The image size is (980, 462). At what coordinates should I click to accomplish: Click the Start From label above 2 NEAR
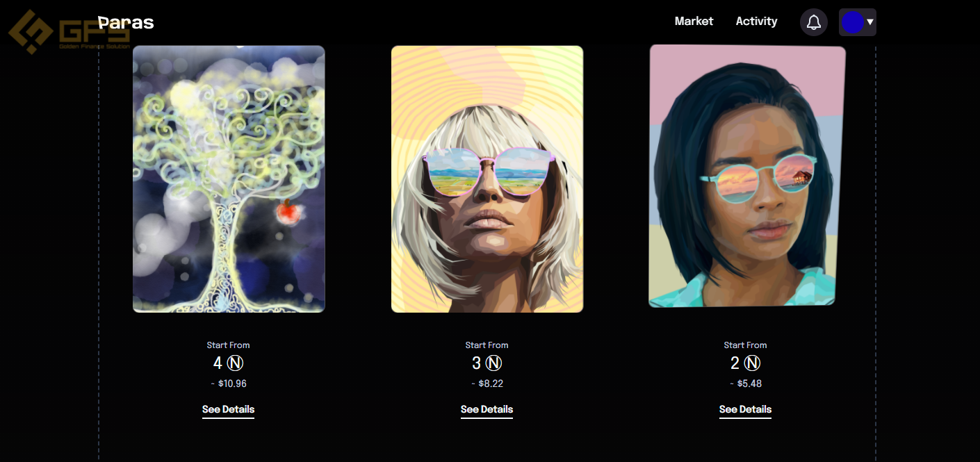pos(745,345)
